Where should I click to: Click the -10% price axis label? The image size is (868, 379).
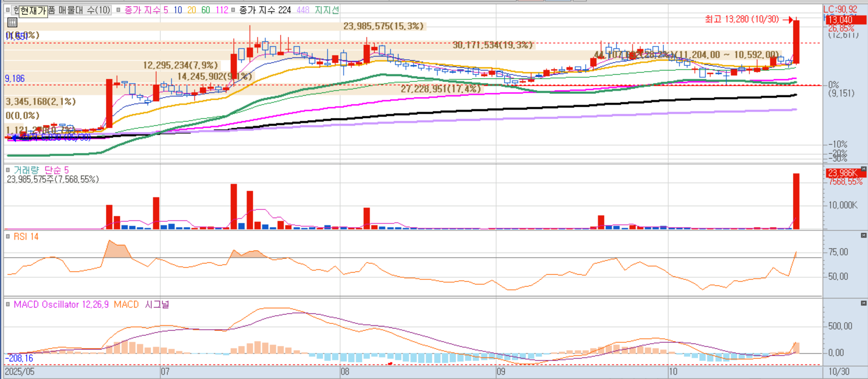tap(837, 145)
